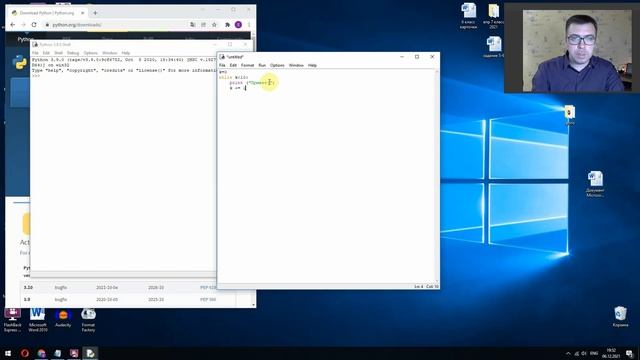Open a new browser tab

(95, 13)
